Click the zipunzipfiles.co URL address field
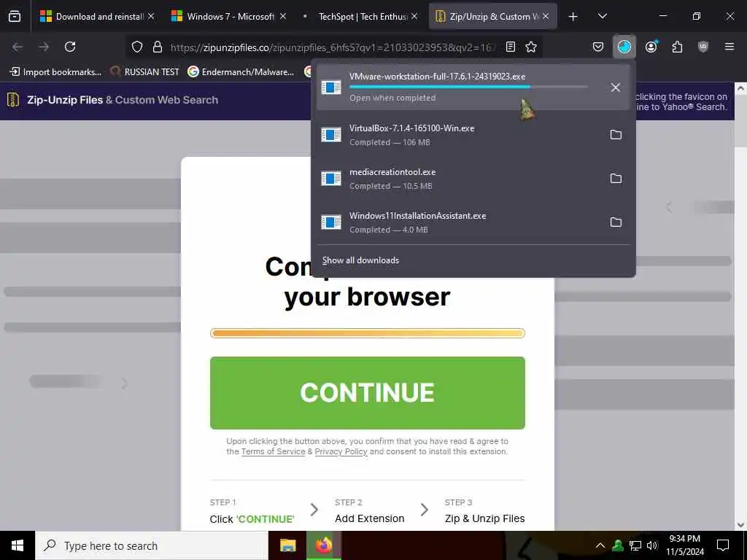 (333, 47)
